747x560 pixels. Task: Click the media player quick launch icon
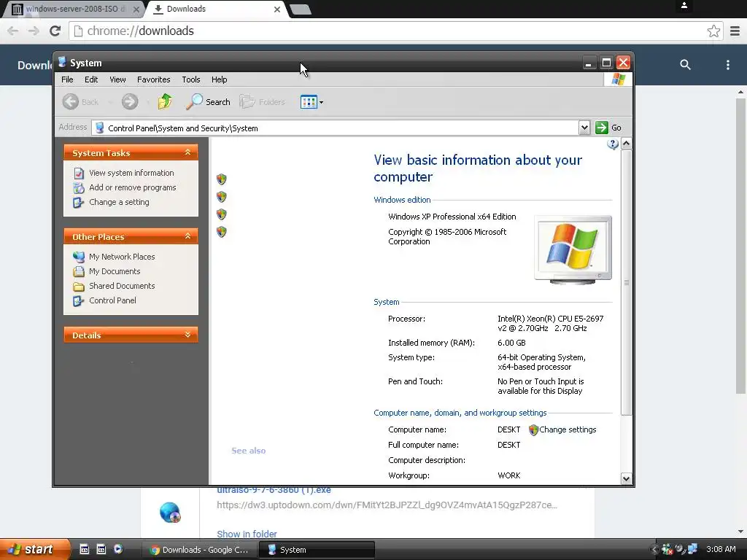pyautogui.click(x=117, y=549)
